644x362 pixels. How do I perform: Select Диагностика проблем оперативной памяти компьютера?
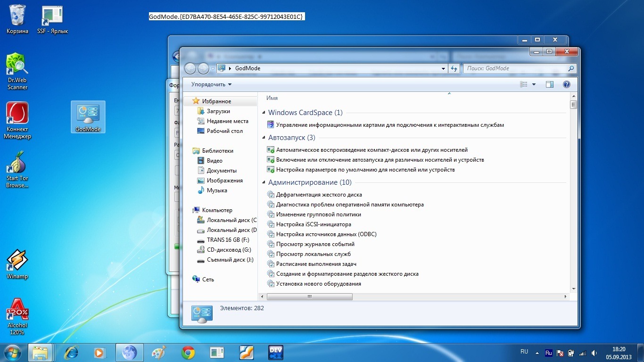coord(350,205)
